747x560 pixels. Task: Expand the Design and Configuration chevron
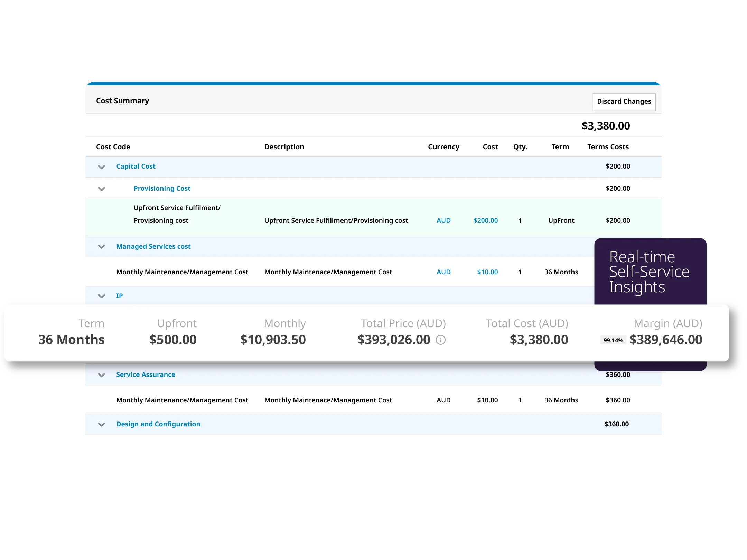101,424
